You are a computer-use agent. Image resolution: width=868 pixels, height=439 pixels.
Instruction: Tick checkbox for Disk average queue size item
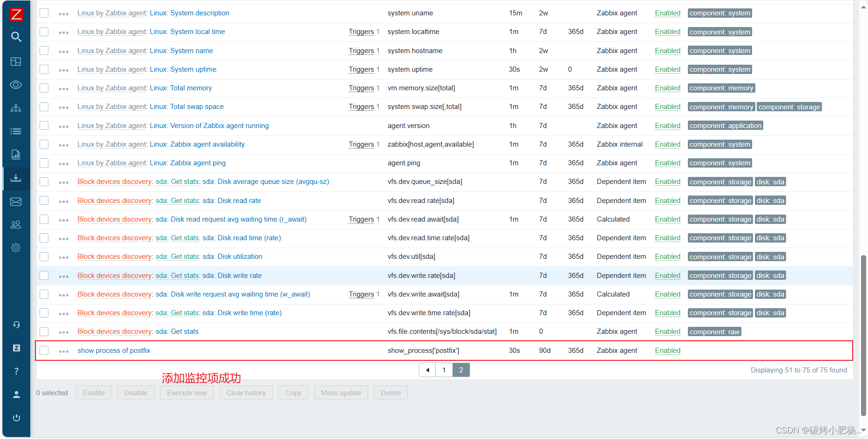point(44,182)
